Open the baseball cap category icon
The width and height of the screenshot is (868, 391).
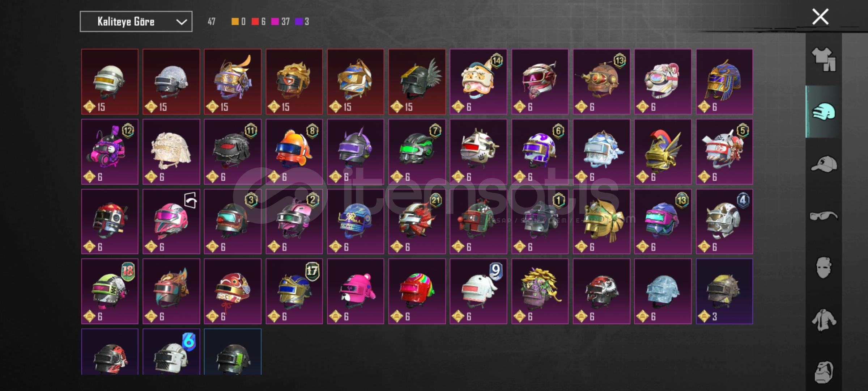824,164
